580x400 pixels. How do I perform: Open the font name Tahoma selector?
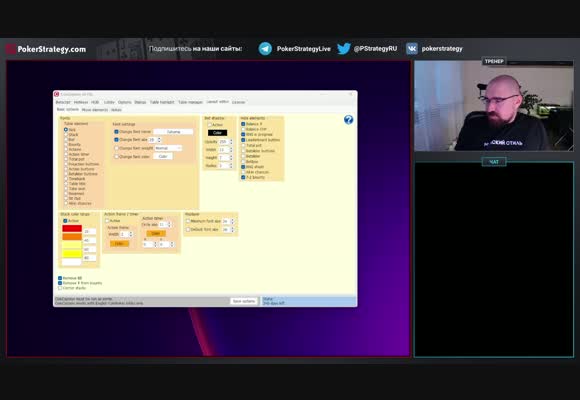(x=173, y=132)
